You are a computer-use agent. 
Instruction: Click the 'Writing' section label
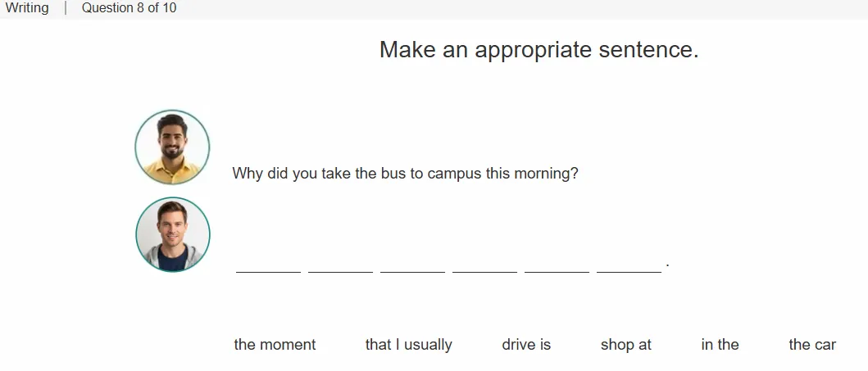pos(27,8)
